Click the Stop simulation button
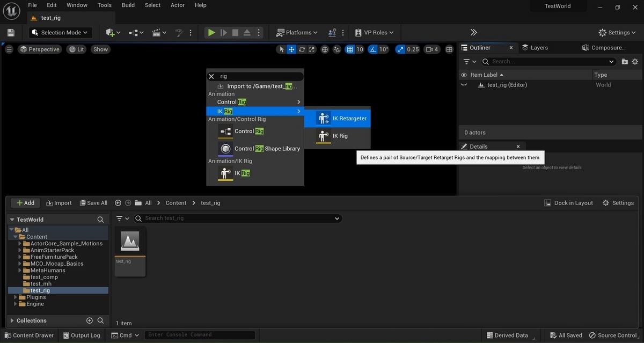Viewport: 644px width, 343px height. [235, 32]
